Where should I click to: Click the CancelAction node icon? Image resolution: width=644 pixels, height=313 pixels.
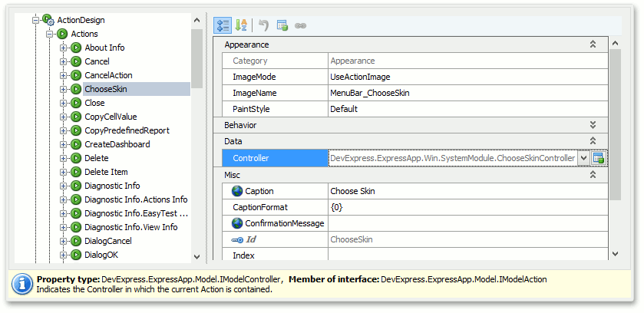[x=76, y=75]
